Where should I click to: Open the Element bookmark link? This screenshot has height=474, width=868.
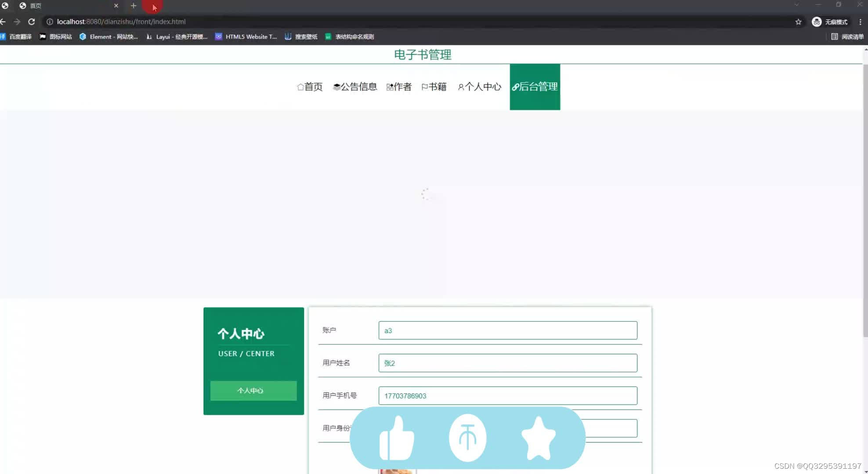coord(108,36)
